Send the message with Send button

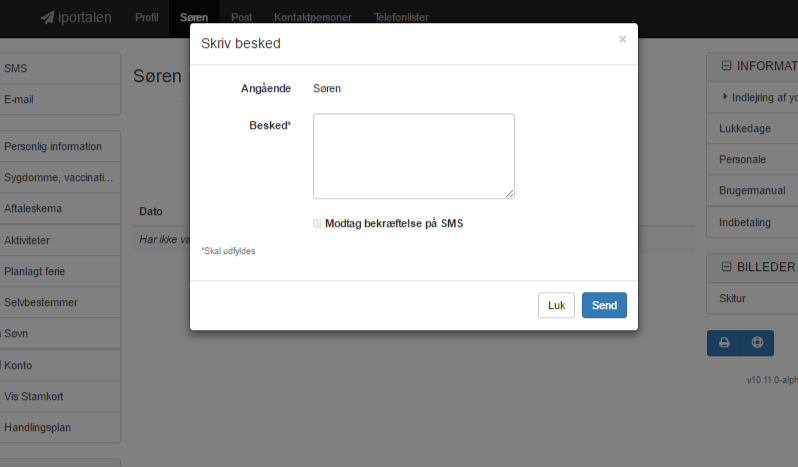[x=604, y=305]
